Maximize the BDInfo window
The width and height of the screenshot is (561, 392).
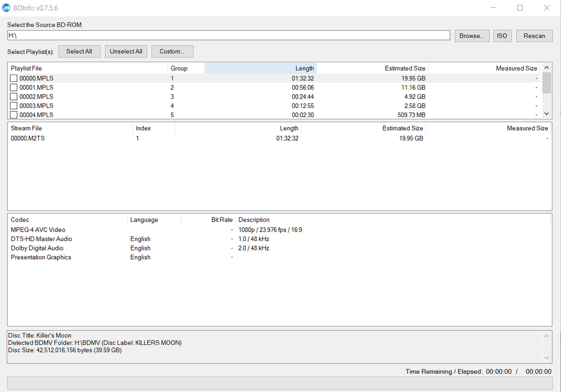(x=520, y=7)
